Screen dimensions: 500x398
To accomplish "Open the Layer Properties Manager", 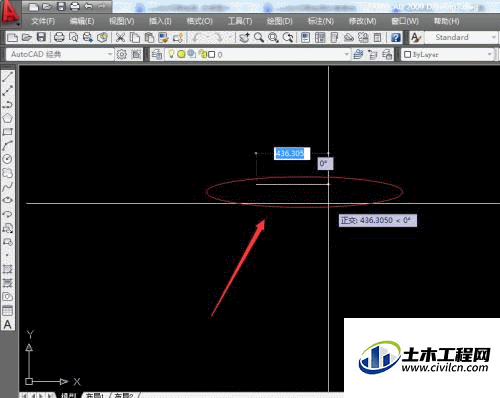I will 156,54.
